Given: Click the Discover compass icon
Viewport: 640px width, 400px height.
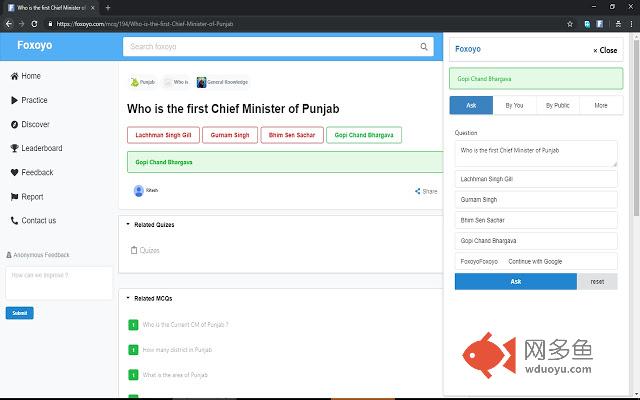Looking at the screenshot, I should tap(14, 124).
